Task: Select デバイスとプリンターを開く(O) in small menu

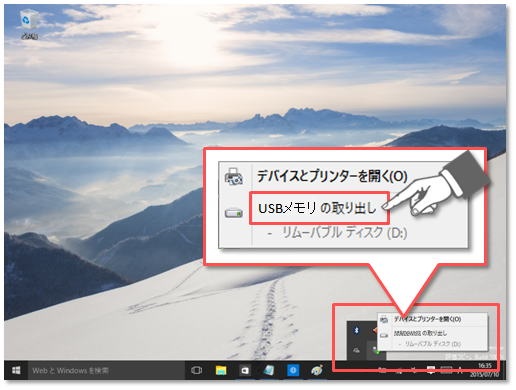Action: coord(428,319)
